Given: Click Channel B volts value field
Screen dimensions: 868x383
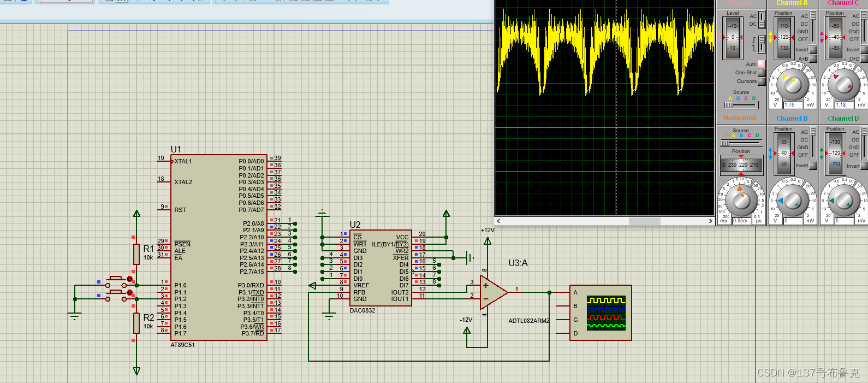Looking at the screenshot, I should click(x=793, y=221).
